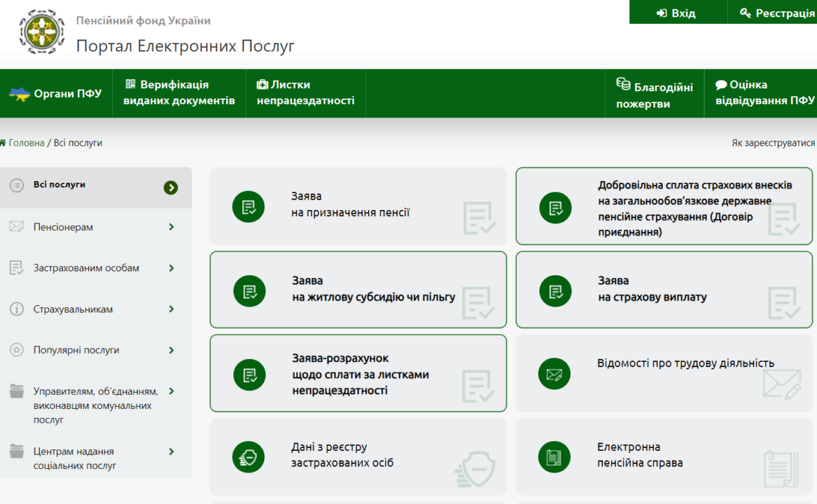Click the green icon for Добровільна сплата страхових внесків
The height and width of the screenshot is (504, 817).
coord(555,208)
